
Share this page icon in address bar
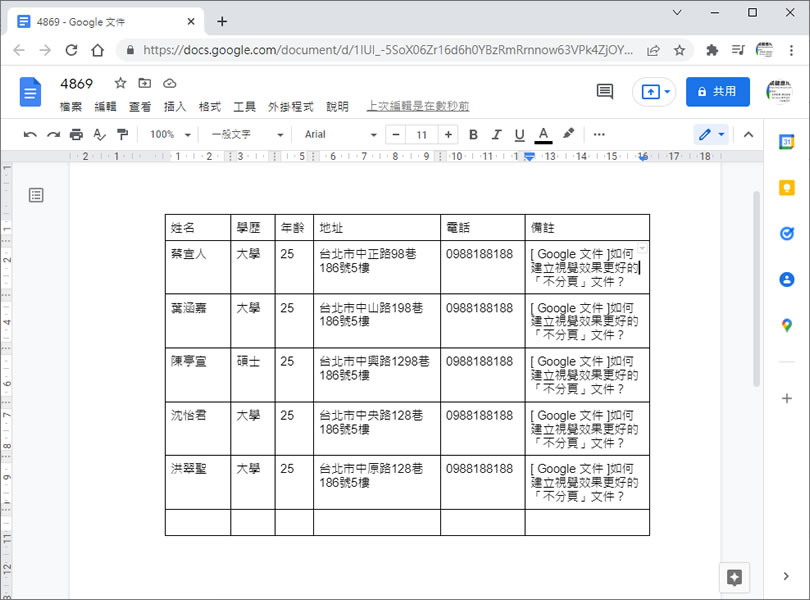pos(653,50)
